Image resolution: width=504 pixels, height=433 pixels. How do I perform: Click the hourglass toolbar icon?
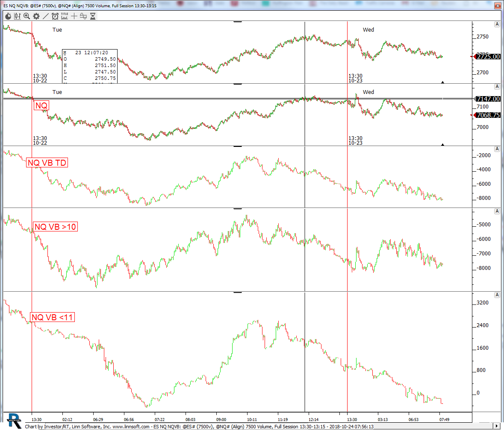click(x=93, y=16)
